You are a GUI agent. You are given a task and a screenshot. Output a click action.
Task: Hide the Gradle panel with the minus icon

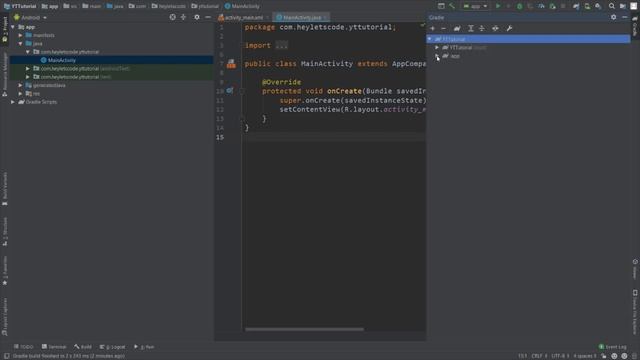coord(624,17)
